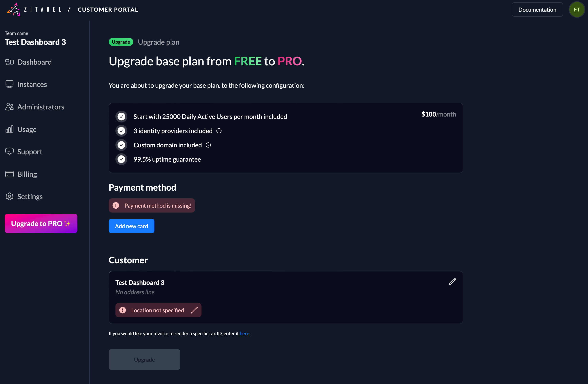Select the Billing card icon
Viewport: 588px width, 384px height.
pos(10,174)
